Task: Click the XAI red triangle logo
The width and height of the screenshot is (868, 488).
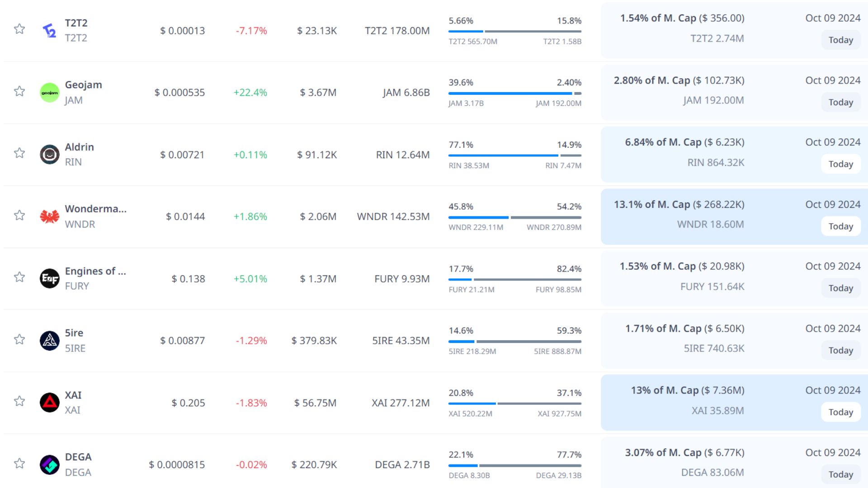Action: pos(49,403)
